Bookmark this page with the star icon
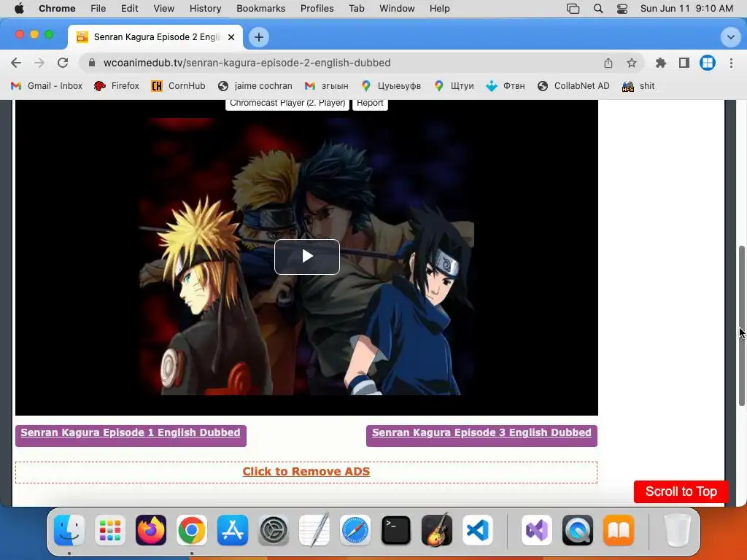Screen dimensions: 747x560 pyautogui.click(x=632, y=63)
